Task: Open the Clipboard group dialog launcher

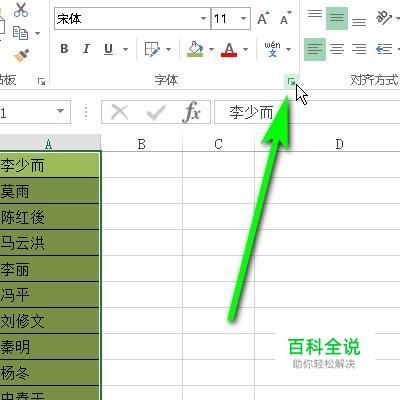Action: (41, 81)
